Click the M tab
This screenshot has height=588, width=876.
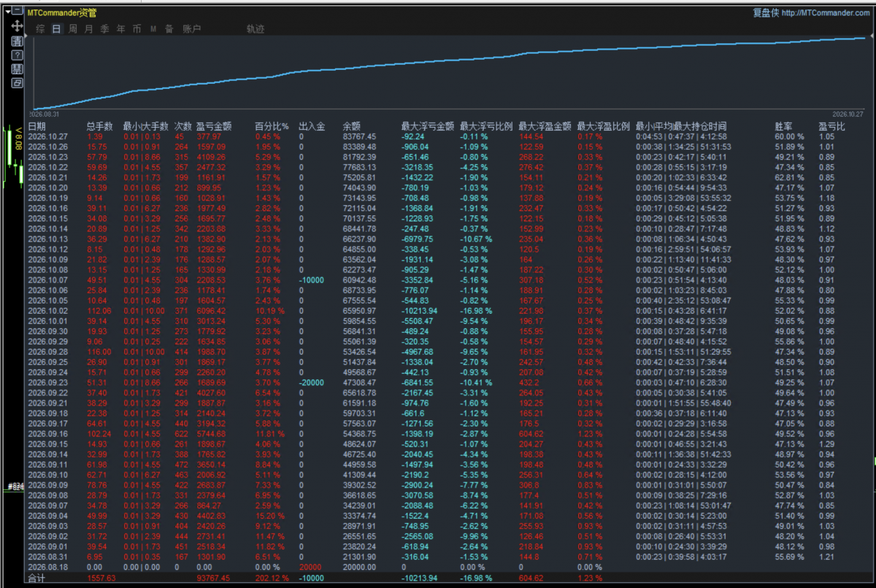[x=153, y=29]
